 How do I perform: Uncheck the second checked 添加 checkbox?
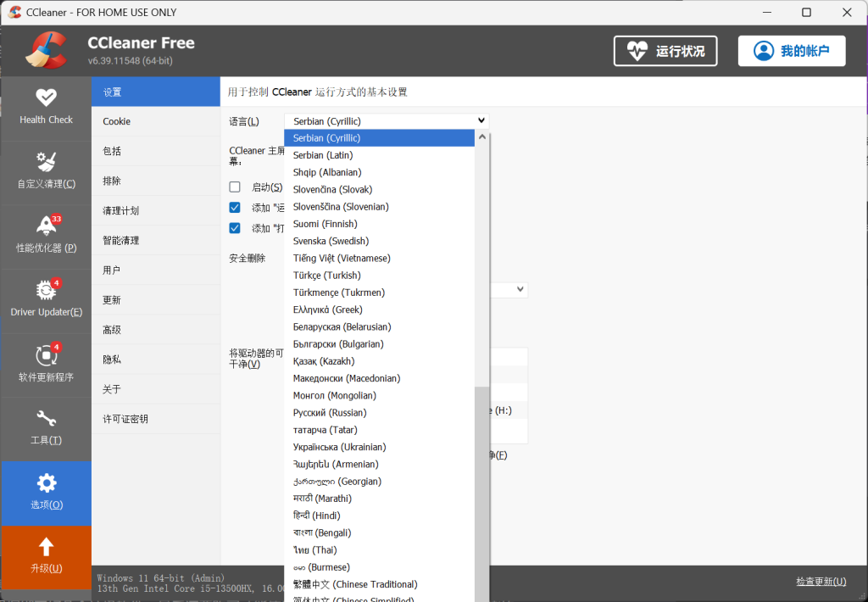click(235, 228)
